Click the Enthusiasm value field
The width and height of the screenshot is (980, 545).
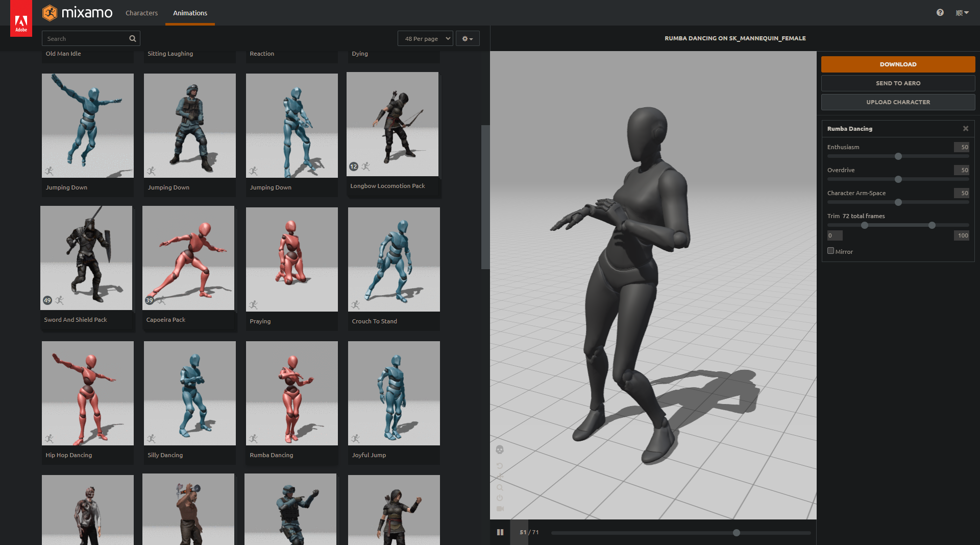pyautogui.click(x=962, y=147)
